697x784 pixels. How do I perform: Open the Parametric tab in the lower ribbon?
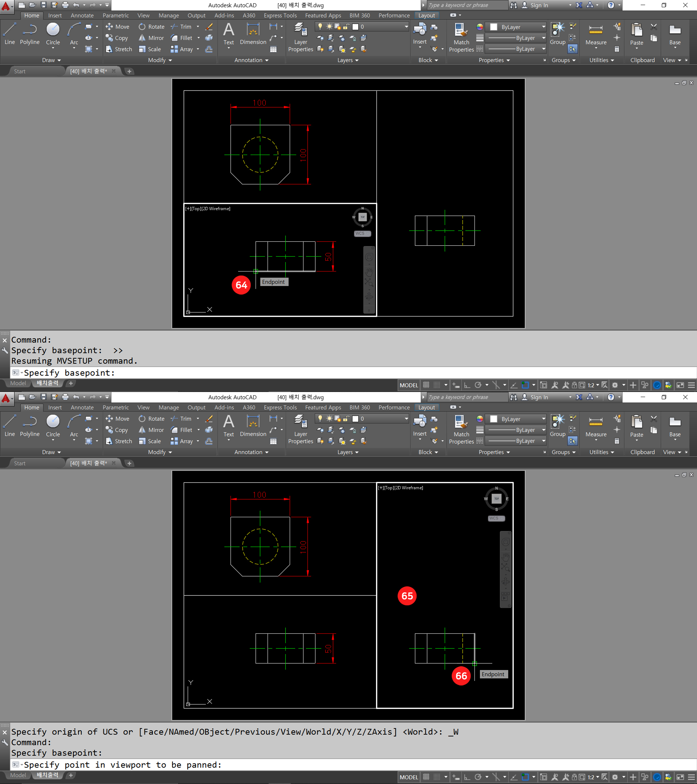coord(115,407)
